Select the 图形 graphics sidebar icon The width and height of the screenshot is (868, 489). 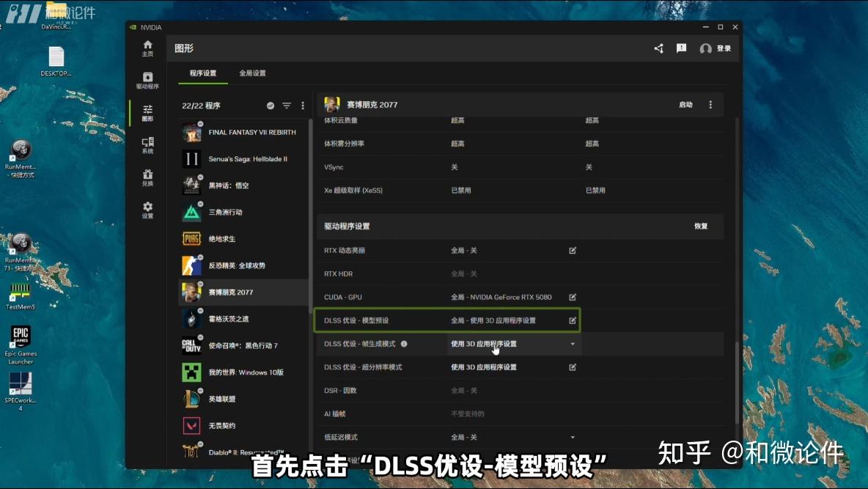pyautogui.click(x=147, y=113)
